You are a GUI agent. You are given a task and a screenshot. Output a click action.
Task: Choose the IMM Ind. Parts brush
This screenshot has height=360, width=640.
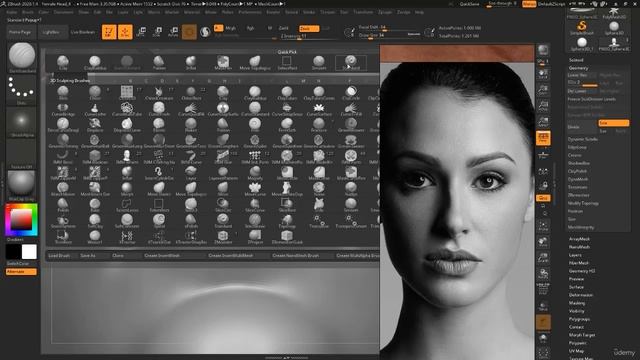tap(255, 157)
